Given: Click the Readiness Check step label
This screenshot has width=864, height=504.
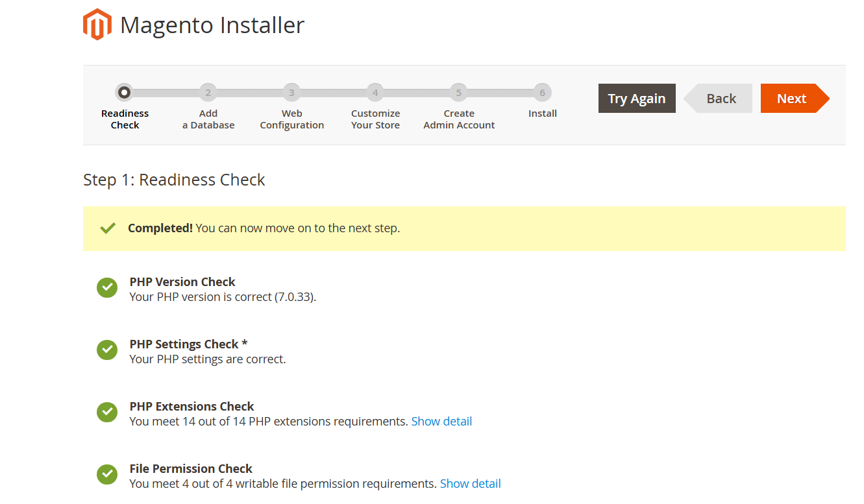Looking at the screenshot, I should pyautogui.click(x=125, y=119).
